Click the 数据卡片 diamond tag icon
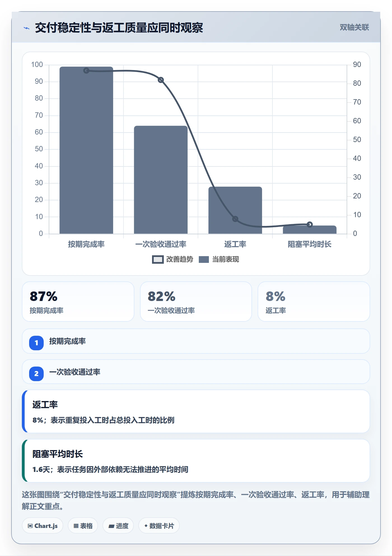Viewport: 392px width, 556px height. click(x=146, y=526)
